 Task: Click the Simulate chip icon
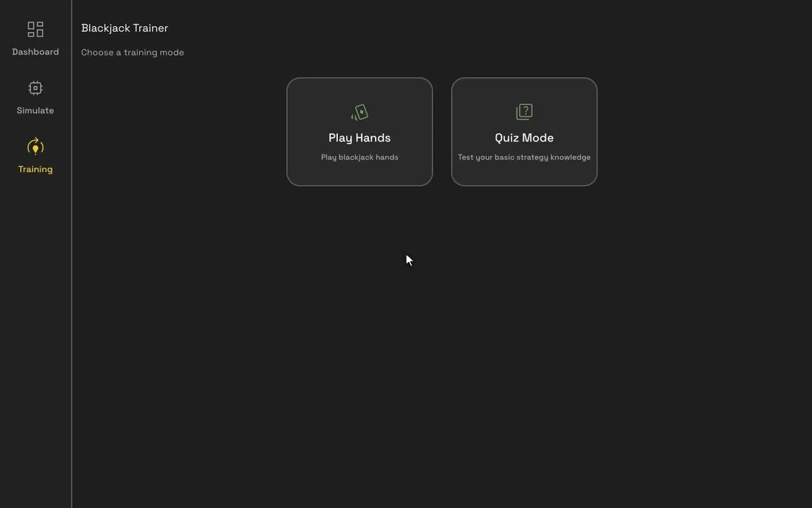point(36,88)
